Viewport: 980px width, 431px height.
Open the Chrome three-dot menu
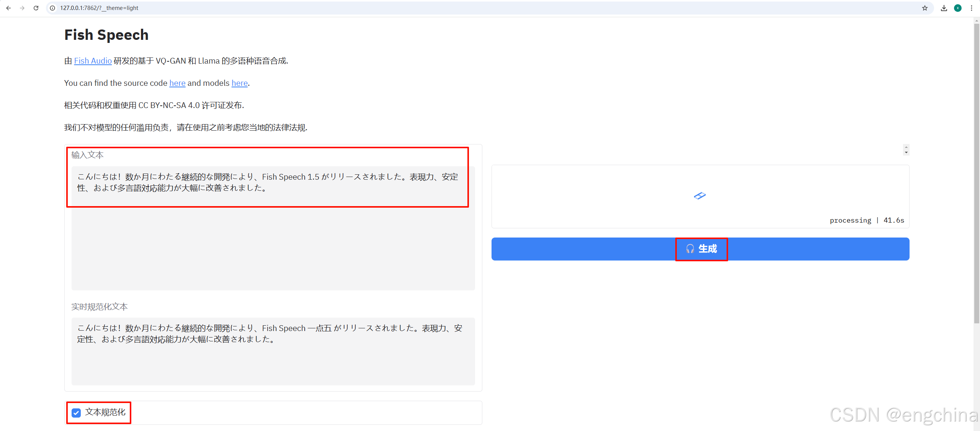click(972, 8)
